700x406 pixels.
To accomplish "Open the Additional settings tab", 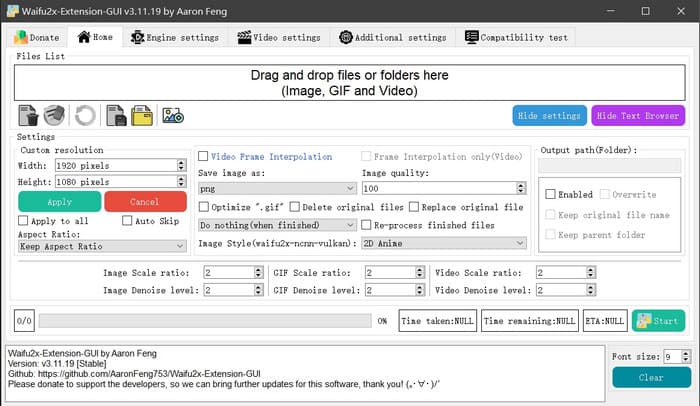I will [393, 38].
